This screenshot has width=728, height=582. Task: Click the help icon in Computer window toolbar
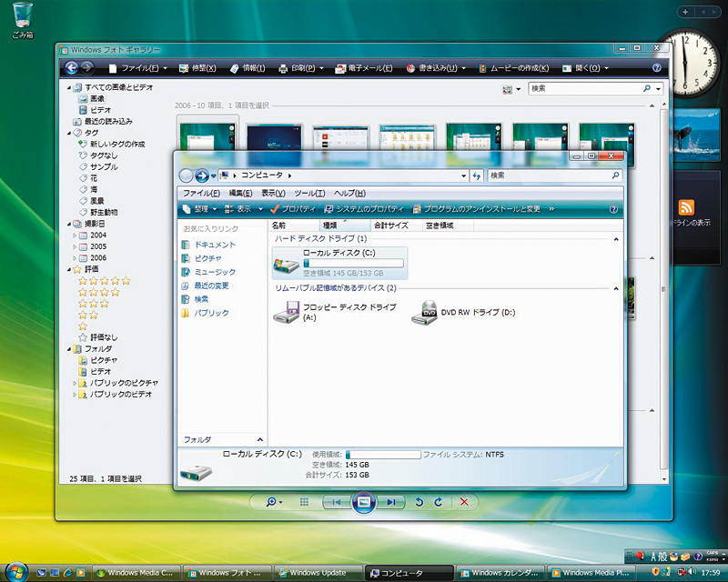(613, 208)
